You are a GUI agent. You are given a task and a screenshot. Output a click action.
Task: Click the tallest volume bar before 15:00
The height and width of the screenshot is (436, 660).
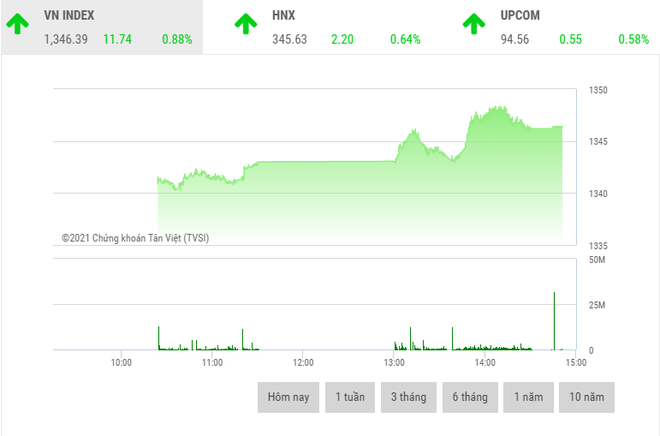tap(554, 320)
